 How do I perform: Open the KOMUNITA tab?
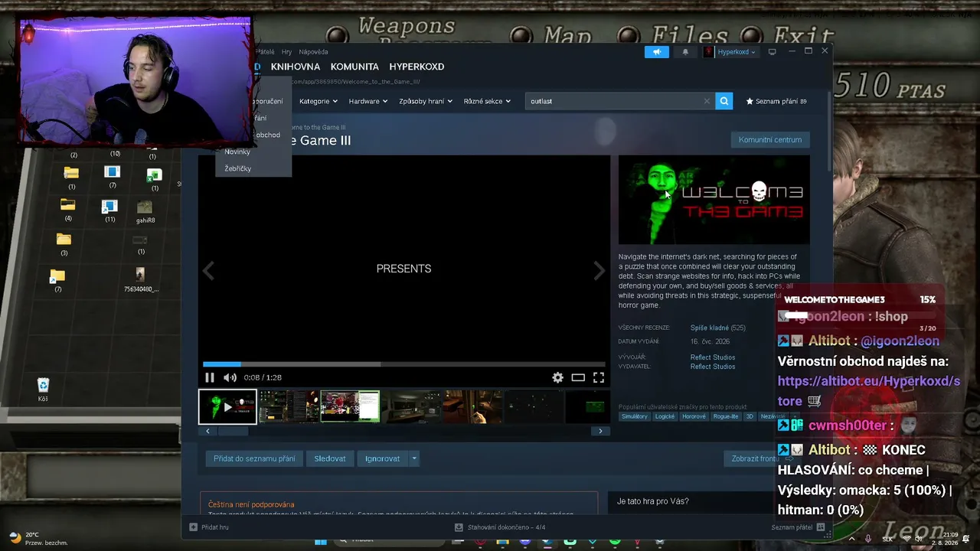pos(354,67)
